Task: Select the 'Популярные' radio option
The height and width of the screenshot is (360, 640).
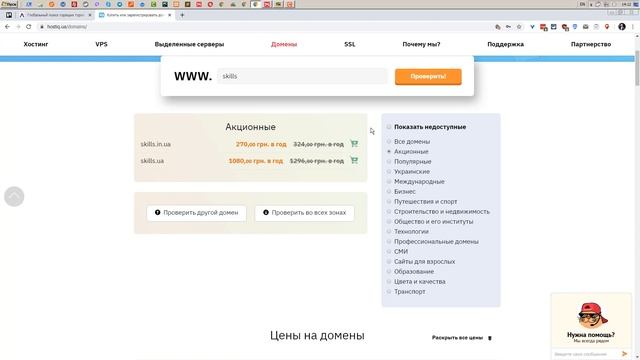Action: (389, 161)
